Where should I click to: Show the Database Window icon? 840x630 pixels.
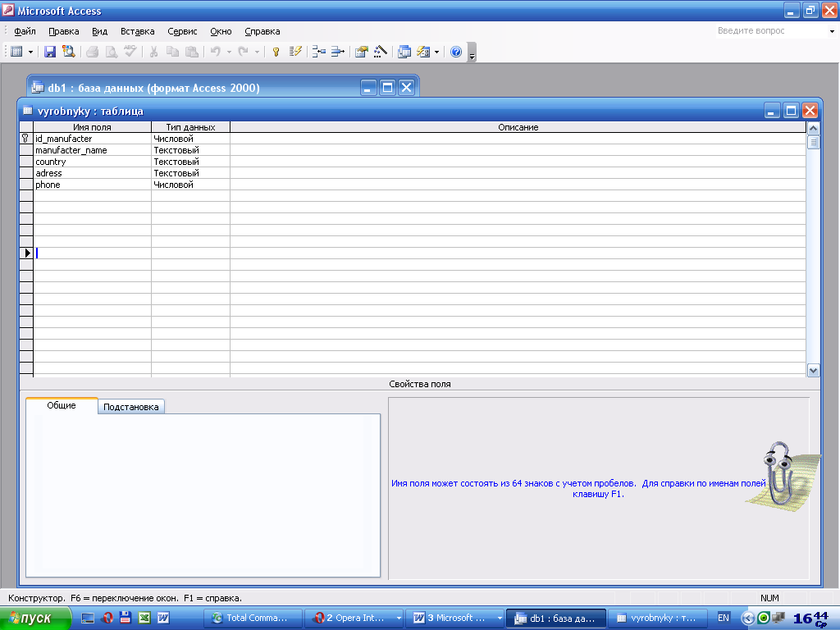pos(404,52)
